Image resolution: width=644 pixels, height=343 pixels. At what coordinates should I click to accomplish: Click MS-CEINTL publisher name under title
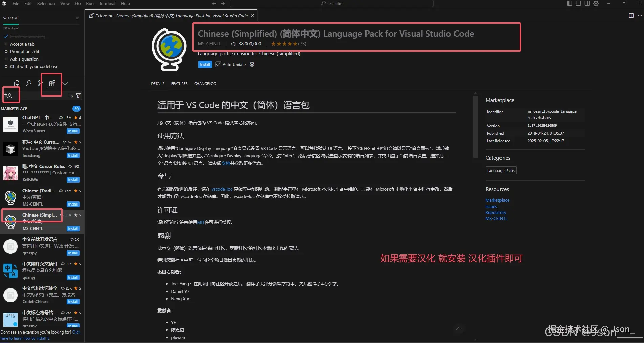coord(209,44)
